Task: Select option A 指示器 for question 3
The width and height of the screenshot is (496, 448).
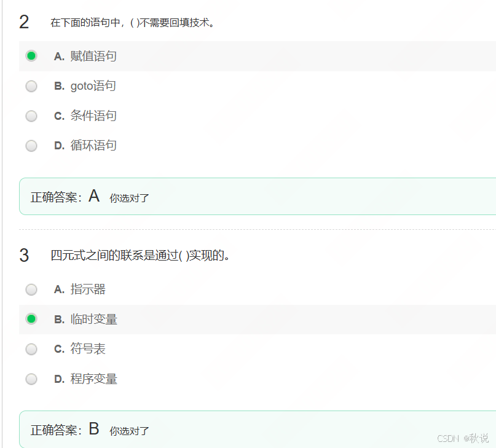Action: (x=31, y=289)
